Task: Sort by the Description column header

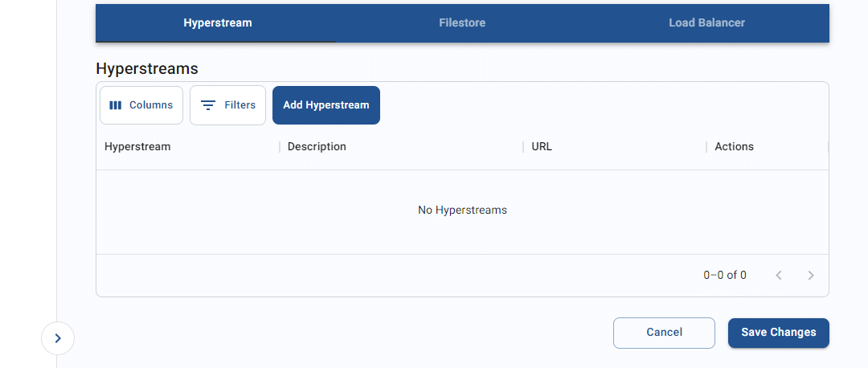Action: coord(317,147)
